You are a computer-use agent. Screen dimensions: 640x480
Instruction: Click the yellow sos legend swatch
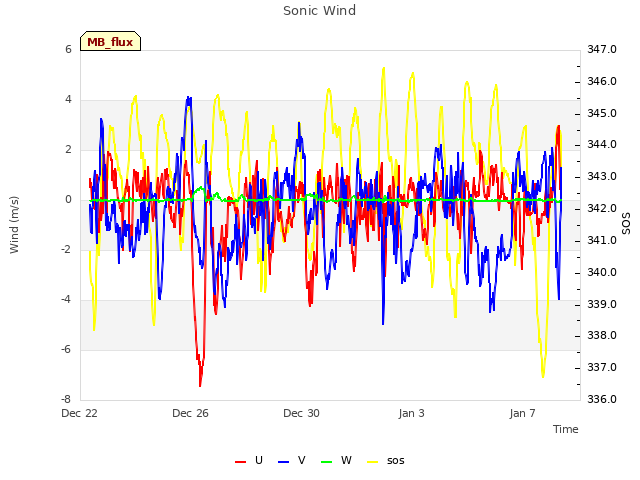(x=372, y=462)
